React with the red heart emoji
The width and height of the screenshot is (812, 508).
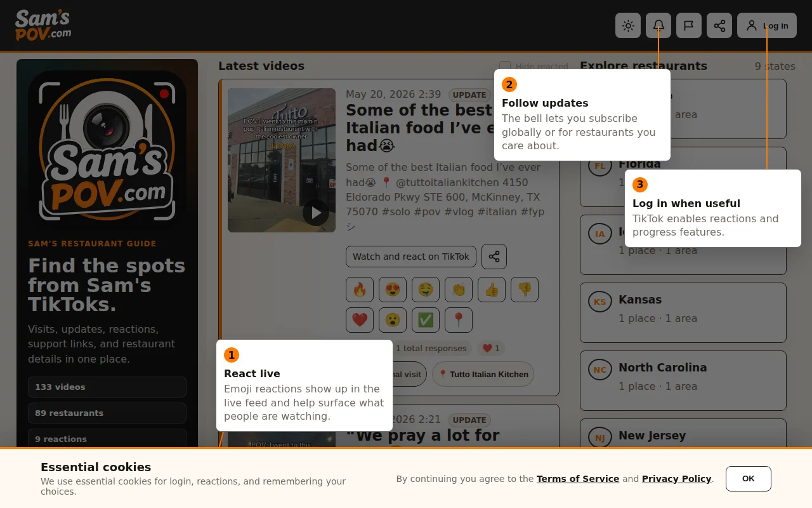360,320
